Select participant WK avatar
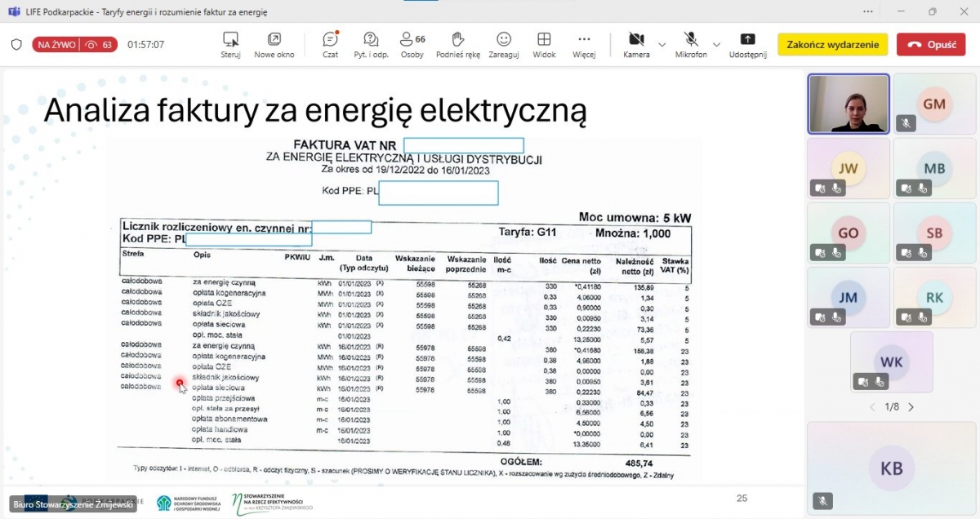This screenshot has width=980, height=519. point(892,362)
